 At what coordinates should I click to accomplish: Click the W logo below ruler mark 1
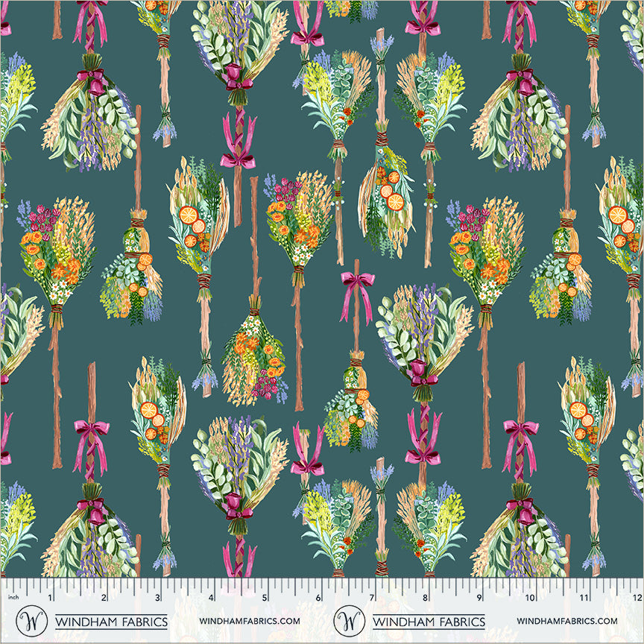pyautogui.click(x=31, y=621)
